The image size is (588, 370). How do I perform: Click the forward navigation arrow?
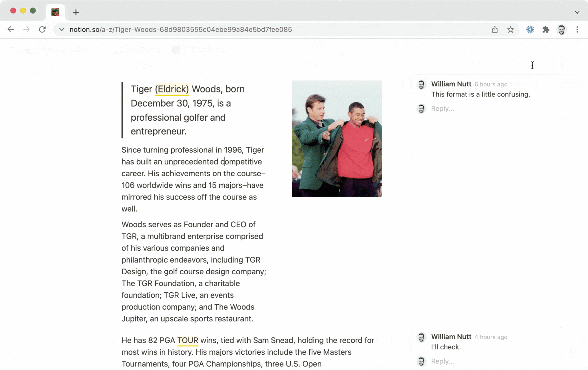(x=26, y=29)
